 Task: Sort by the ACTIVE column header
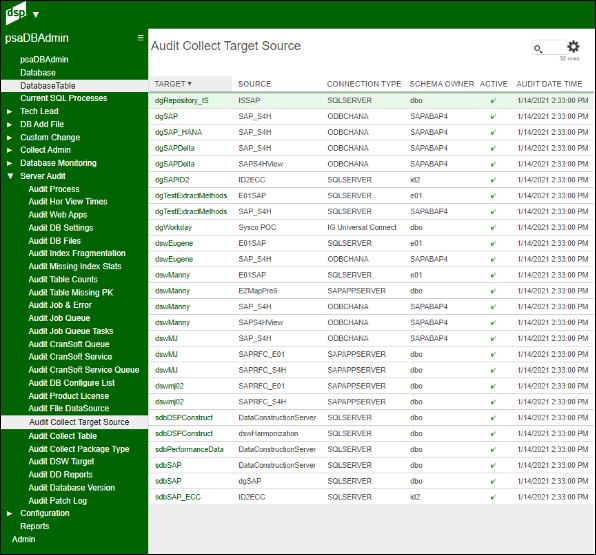pyautogui.click(x=493, y=84)
